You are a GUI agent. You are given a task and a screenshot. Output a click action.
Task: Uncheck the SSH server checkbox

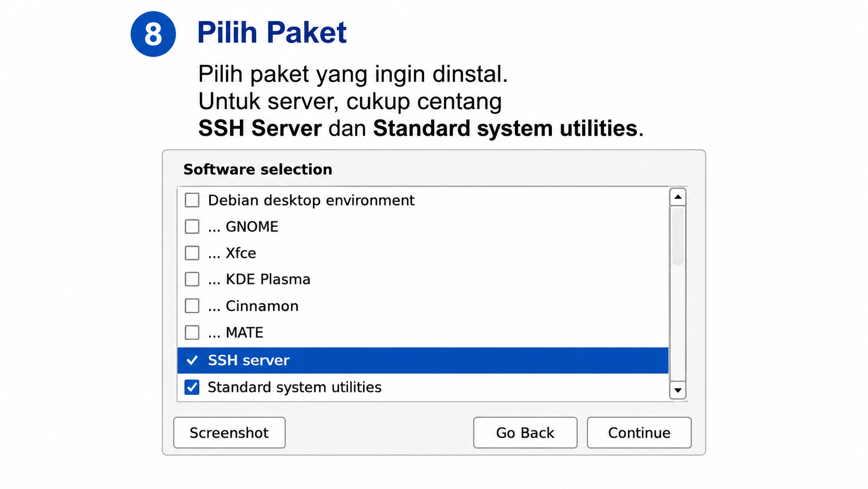pyautogui.click(x=192, y=360)
